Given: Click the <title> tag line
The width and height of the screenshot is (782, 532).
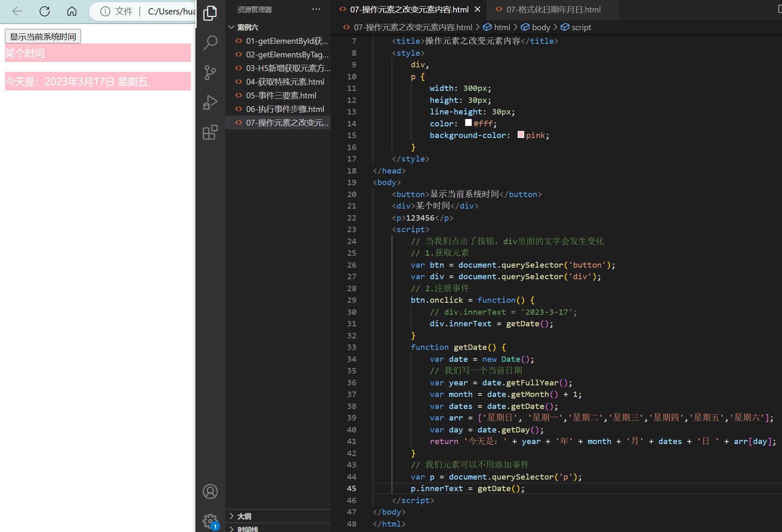Looking at the screenshot, I should coord(475,41).
